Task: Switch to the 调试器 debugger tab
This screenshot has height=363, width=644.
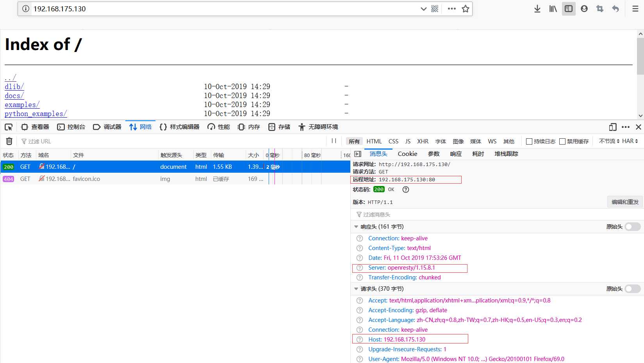Action: tap(107, 127)
